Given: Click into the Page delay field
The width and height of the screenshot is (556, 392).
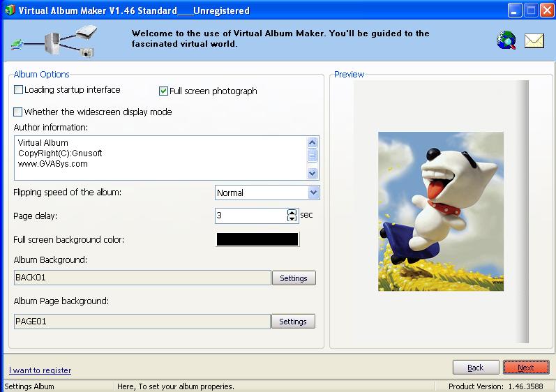Looking at the screenshot, I should tap(251, 216).
